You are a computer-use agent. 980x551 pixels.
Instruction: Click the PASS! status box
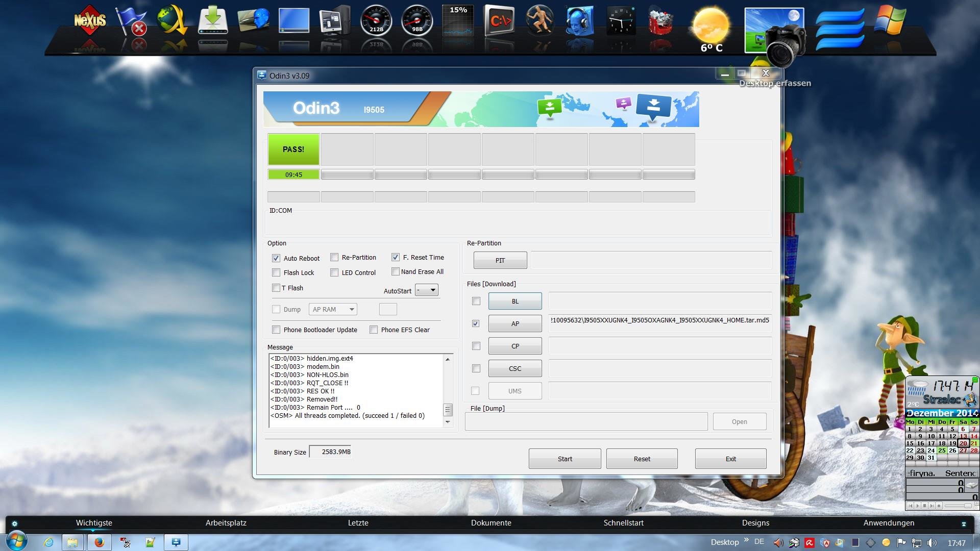click(293, 149)
